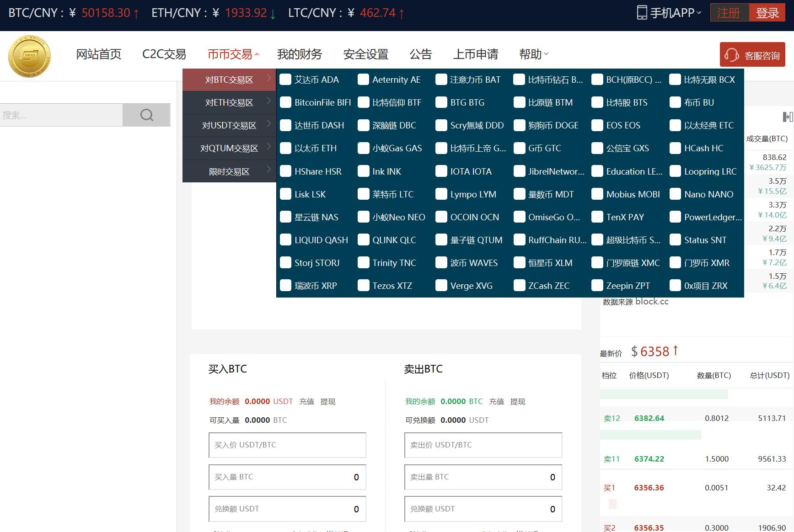Click the 登录 button
Screen dimensions: 794x532
pyautogui.click(x=767, y=13)
